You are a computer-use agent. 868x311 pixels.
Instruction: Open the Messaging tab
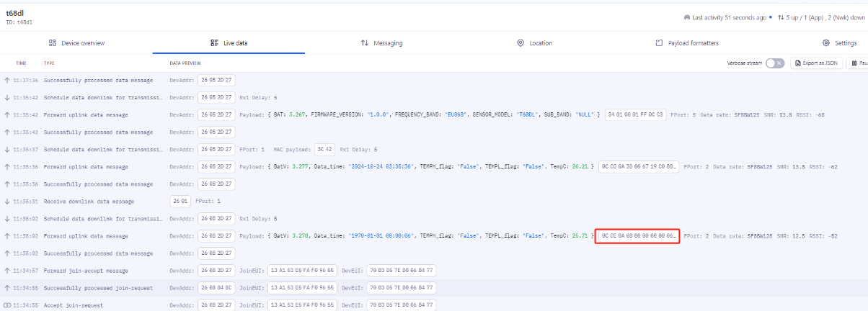[x=381, y=43]
